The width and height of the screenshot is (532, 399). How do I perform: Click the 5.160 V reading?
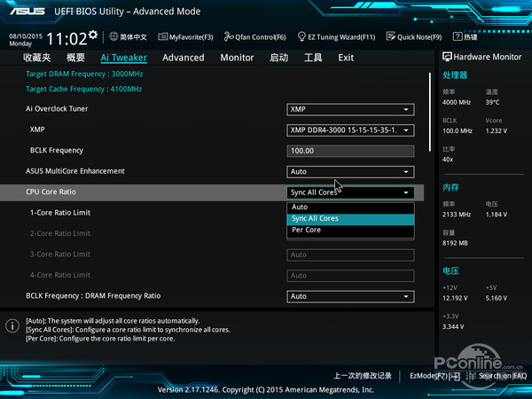(x=497, y=298)
